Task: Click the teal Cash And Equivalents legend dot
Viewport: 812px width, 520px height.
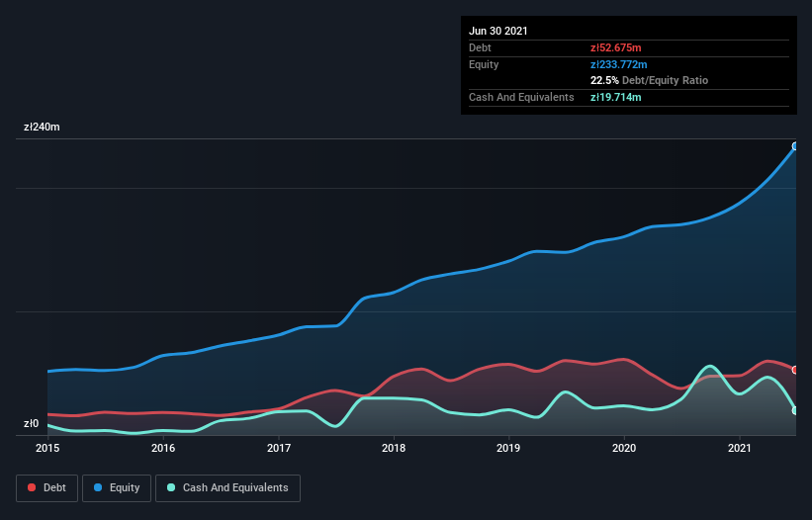Action: click(171, 487)
